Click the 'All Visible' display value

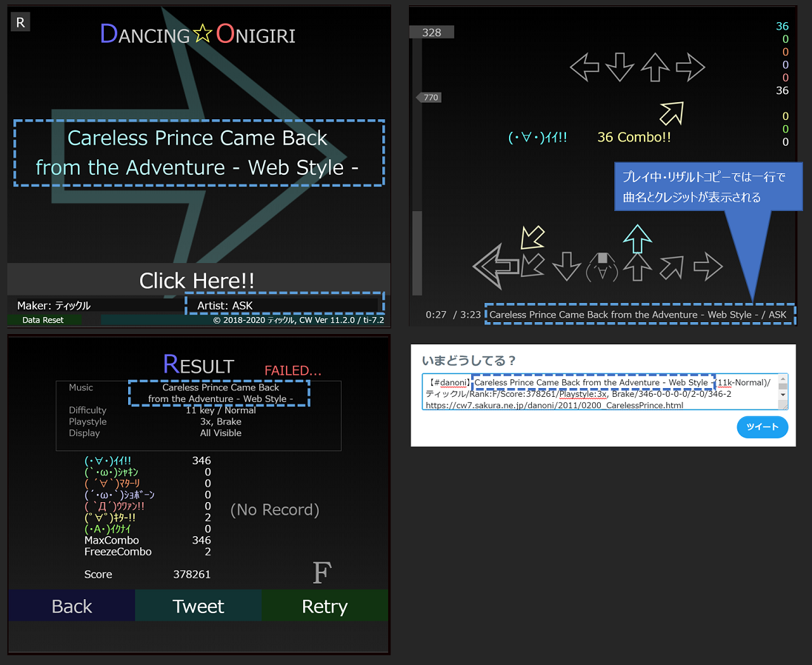[x=221, y=433]
